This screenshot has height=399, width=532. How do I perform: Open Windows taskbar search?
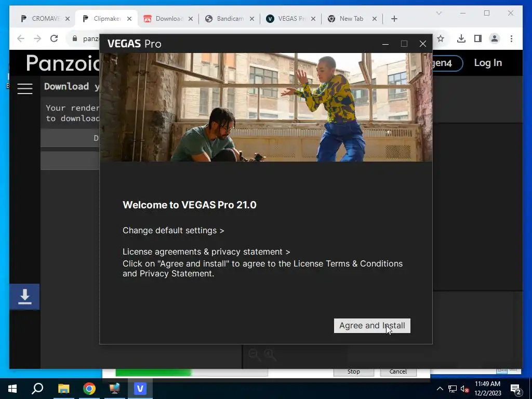click(37, 389)
